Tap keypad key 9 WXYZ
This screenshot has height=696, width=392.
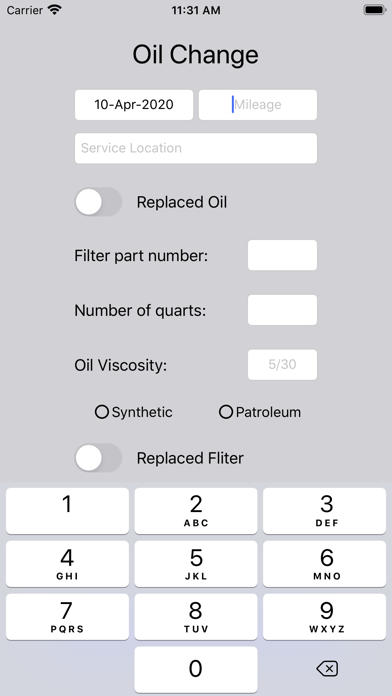pyautogui.click(x=325, y=617)
